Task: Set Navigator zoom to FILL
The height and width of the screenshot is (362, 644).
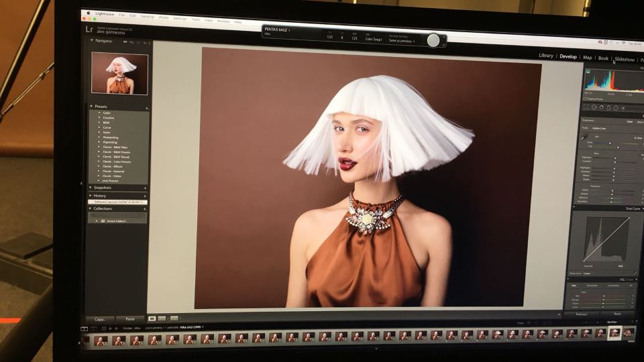Action: click(x=132, y=42)
